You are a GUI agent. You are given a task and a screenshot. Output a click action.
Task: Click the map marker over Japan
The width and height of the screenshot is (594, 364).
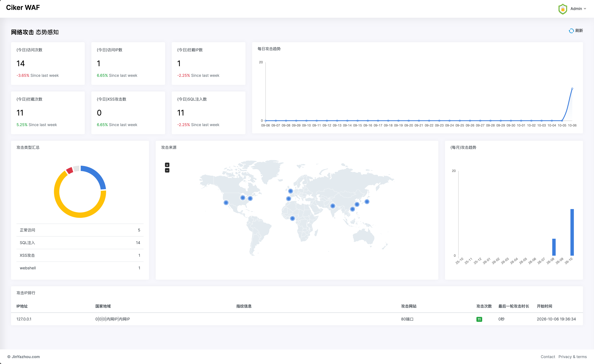point(367,202)
